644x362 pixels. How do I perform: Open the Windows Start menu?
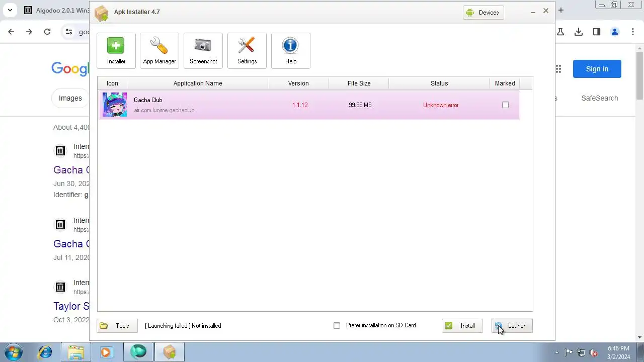coord(14,352)
